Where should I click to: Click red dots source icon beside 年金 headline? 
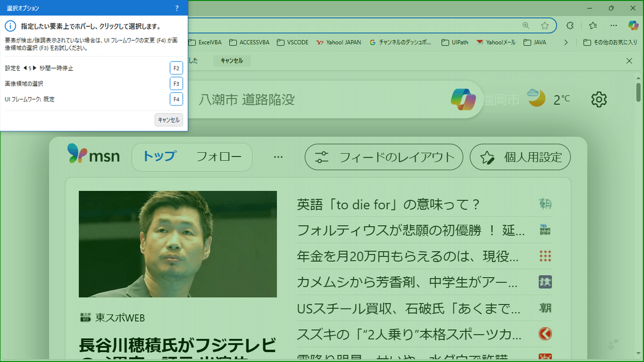(x=545, y=256)
